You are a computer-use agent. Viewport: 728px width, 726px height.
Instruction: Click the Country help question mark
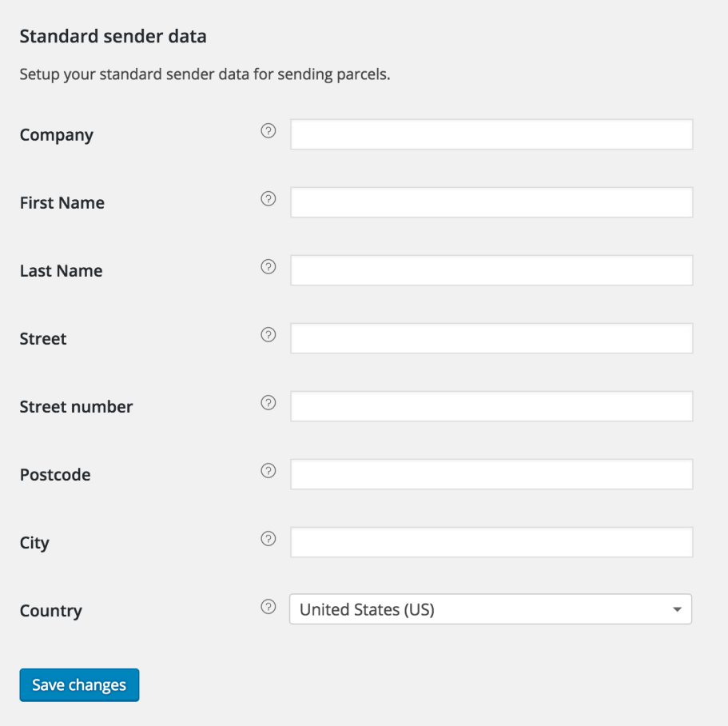pyautogui.click(x=268, y=607)
